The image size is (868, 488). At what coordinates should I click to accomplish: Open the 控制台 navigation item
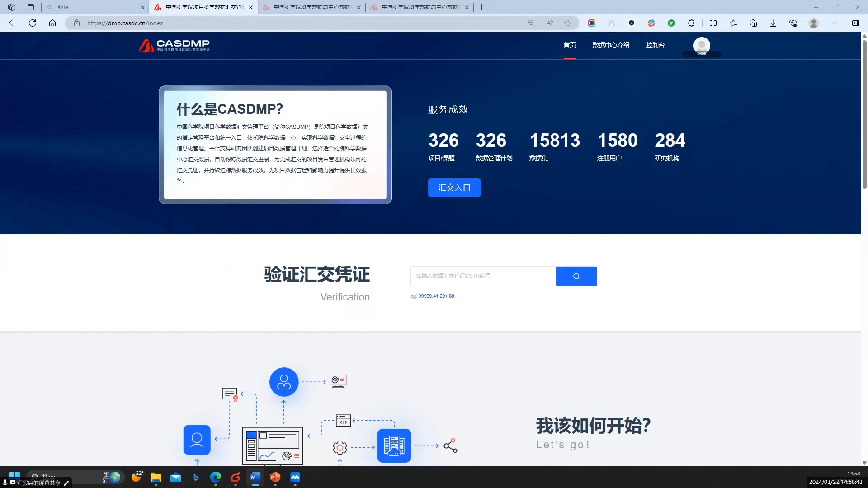[655, 45]
